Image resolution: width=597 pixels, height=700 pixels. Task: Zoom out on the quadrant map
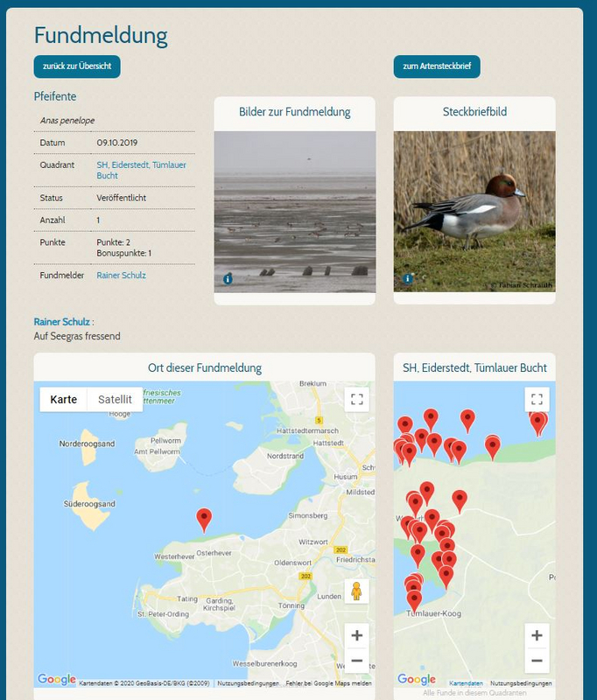tap(537, 661)
